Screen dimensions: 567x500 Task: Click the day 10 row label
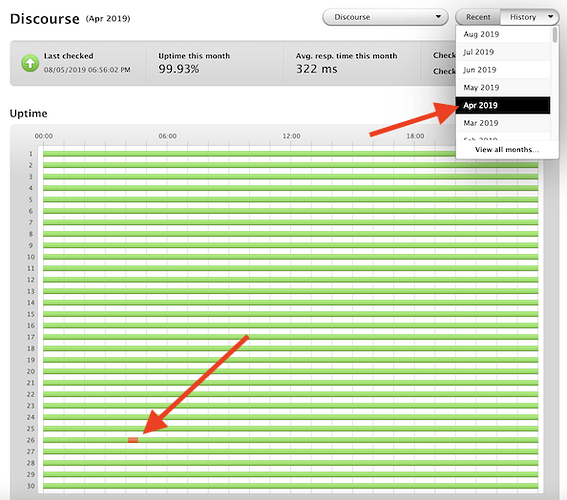31,257
